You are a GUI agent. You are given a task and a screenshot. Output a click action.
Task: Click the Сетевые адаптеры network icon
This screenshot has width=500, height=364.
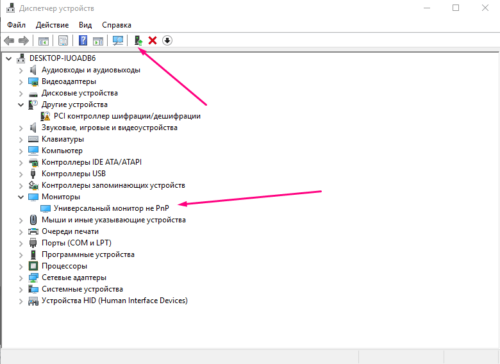(x=33, y=277)
